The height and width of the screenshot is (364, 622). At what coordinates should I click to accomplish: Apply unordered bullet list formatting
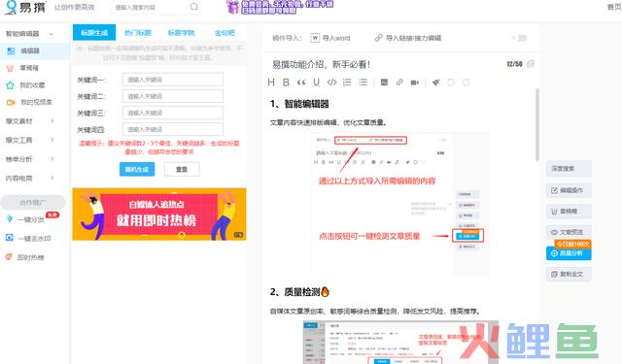click(363, 82)
